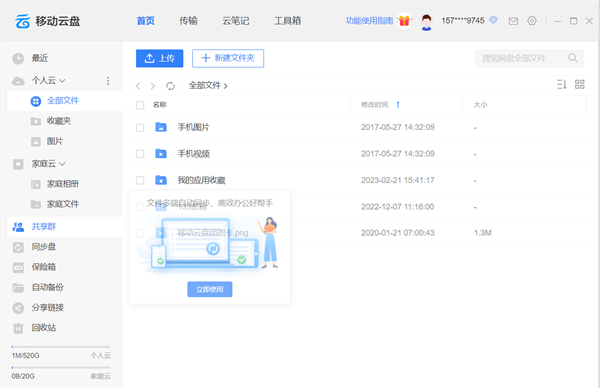Navigate forward with right arrow
The image size is (600, 388).
[x=153, y=86]
